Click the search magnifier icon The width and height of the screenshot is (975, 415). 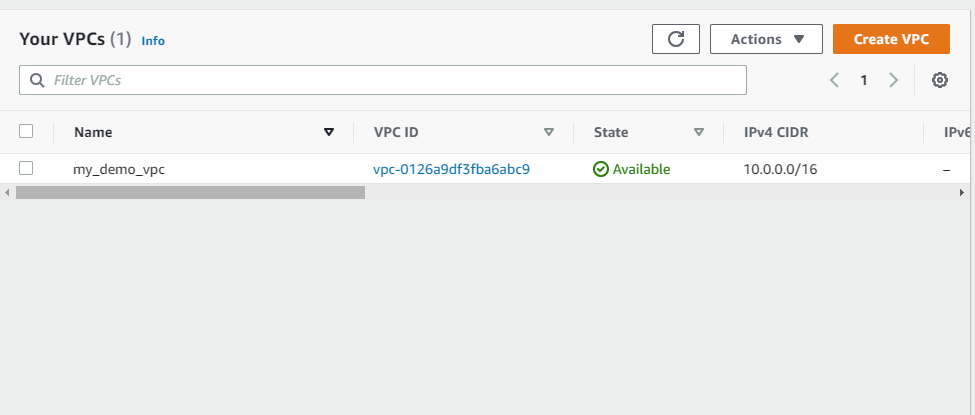coord(37,80)
